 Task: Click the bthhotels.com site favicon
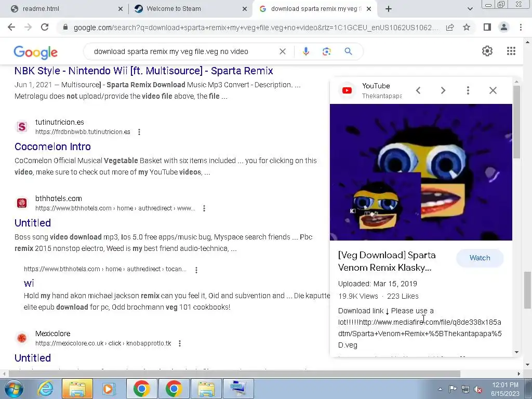click(x=22, y=203)
